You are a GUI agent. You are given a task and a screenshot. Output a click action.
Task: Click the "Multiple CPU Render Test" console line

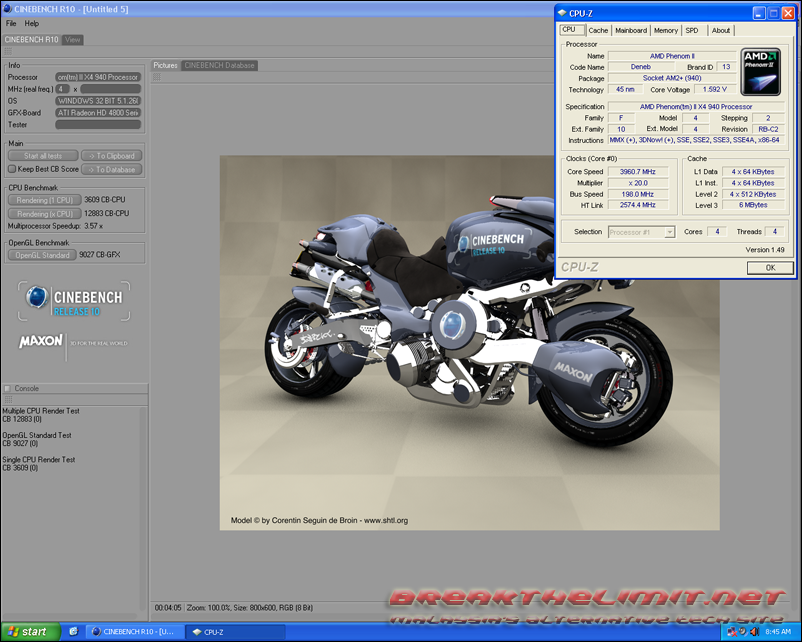41,411
